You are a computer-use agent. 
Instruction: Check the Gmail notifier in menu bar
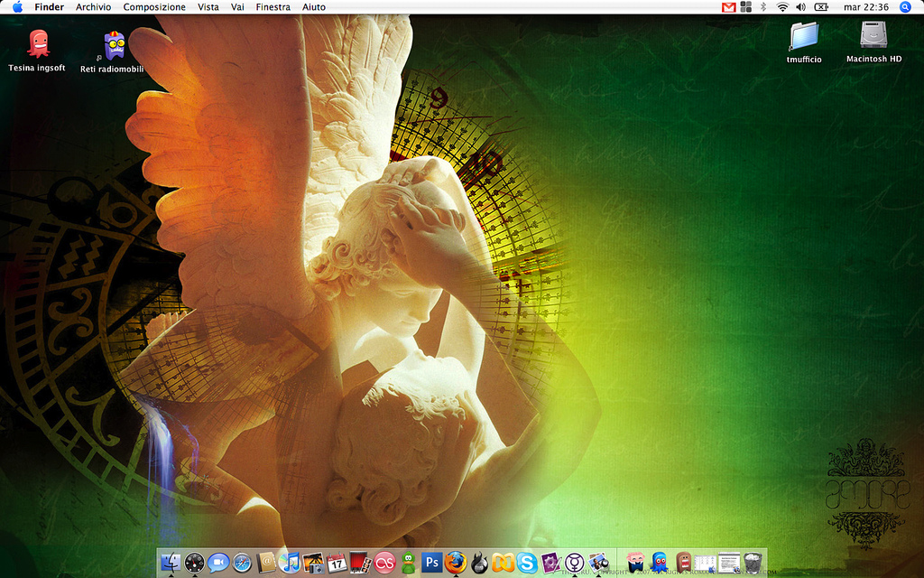point(729,7)
